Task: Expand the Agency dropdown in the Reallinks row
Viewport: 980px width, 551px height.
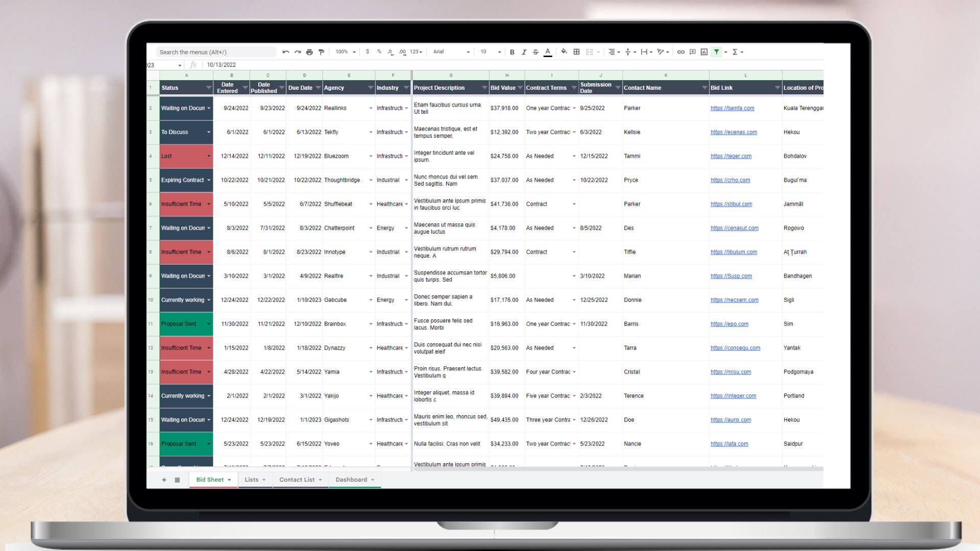Action: [x=371, y=108]
